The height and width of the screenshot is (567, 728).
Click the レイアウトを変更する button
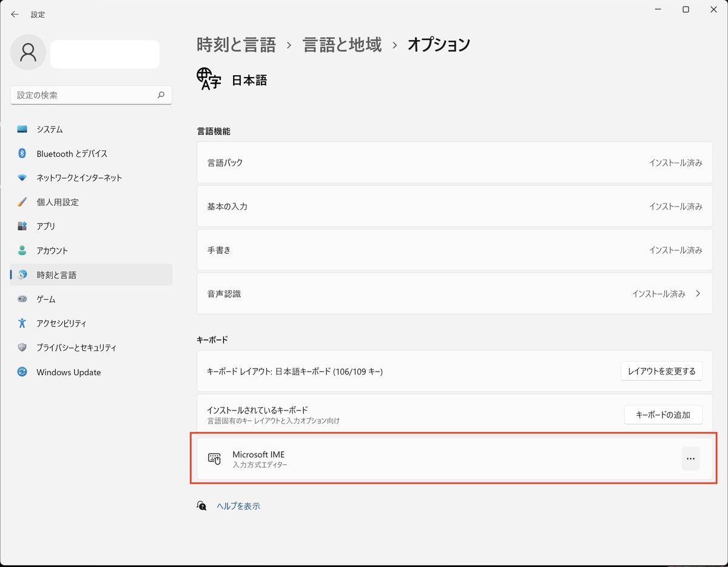[661, 371]
